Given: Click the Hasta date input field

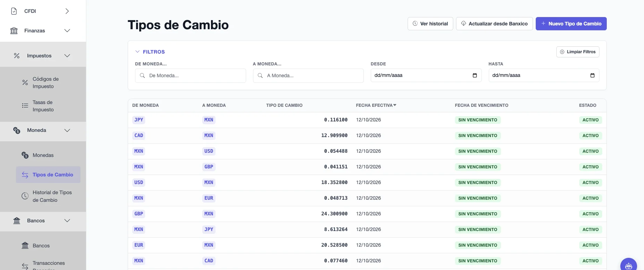Looking at the screenshot, I should pos(544,76).
